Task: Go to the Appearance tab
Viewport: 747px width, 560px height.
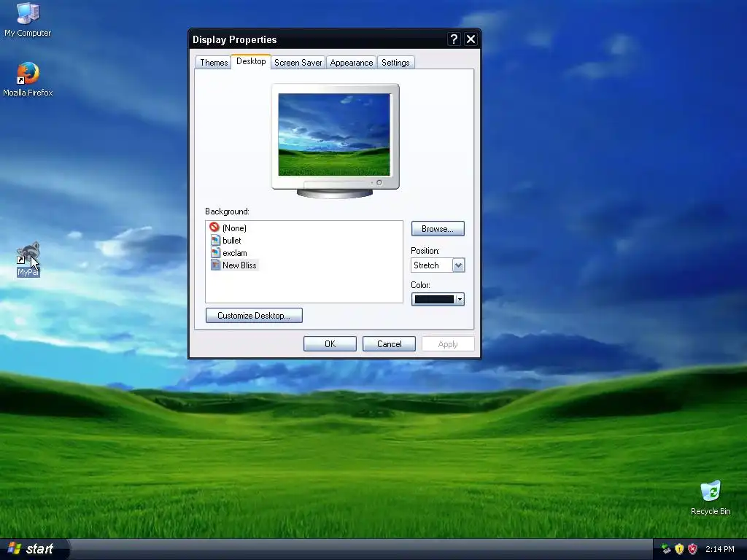Action: (352, 63)
